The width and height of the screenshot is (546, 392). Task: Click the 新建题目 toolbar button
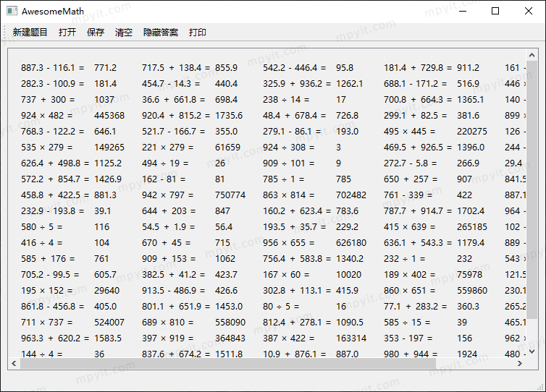pyautogui.click(x=30, y=33)
